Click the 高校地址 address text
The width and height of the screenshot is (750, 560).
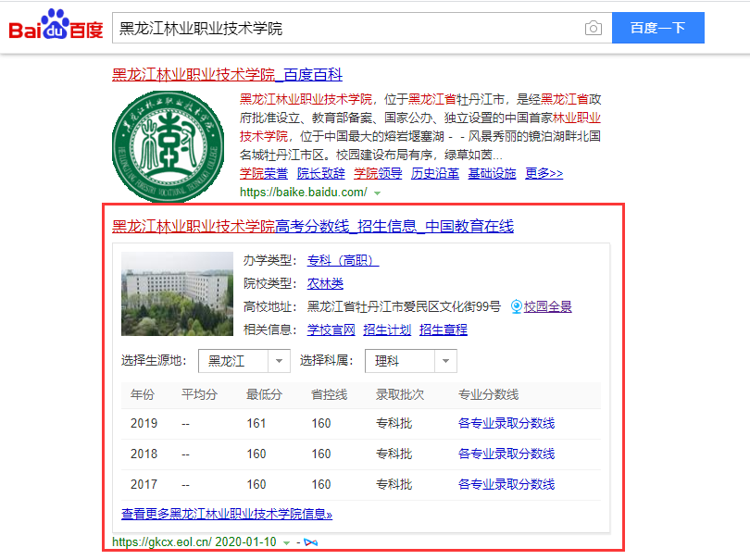[x=404, y=306]
